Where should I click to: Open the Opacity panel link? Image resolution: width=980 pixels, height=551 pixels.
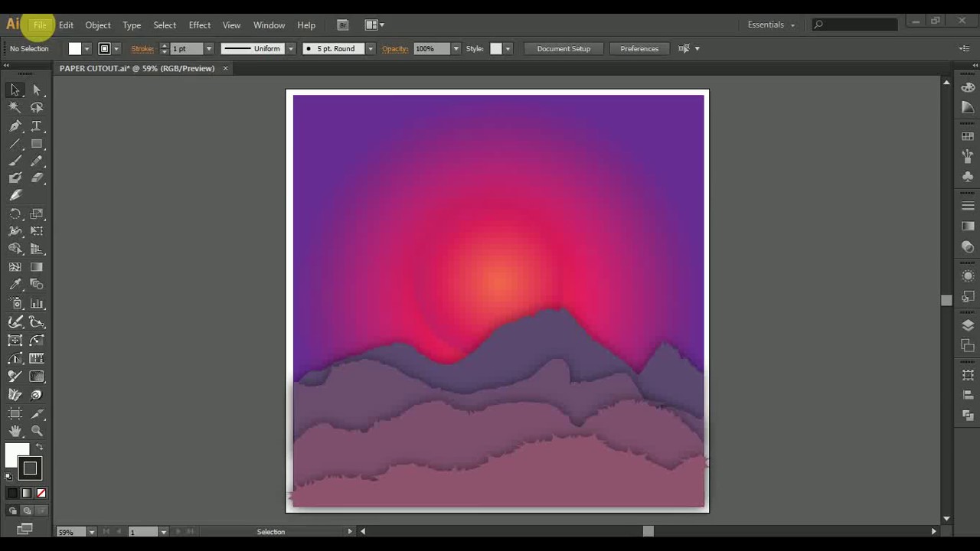(395, 49)
